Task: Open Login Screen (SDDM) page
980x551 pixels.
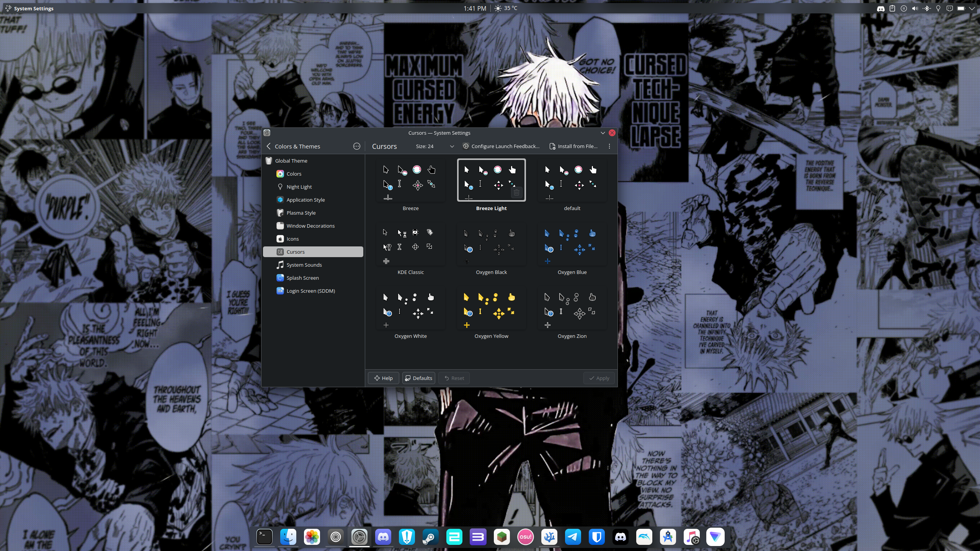Action: coord(313,291)
